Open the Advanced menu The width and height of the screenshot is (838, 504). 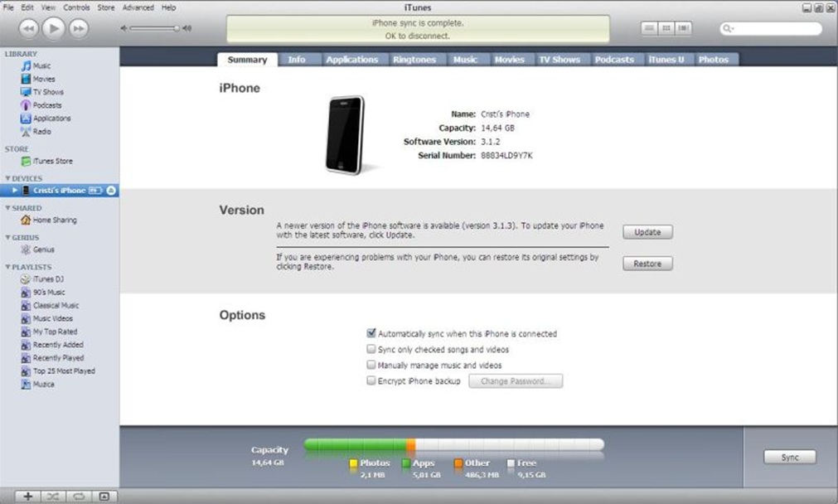click(x=138, y=7)
